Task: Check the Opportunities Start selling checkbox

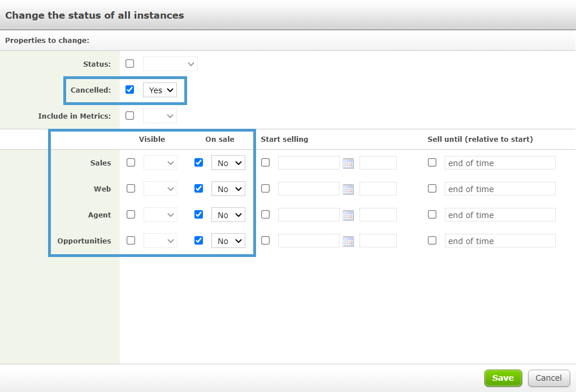Action: click(x=266, y=241)
